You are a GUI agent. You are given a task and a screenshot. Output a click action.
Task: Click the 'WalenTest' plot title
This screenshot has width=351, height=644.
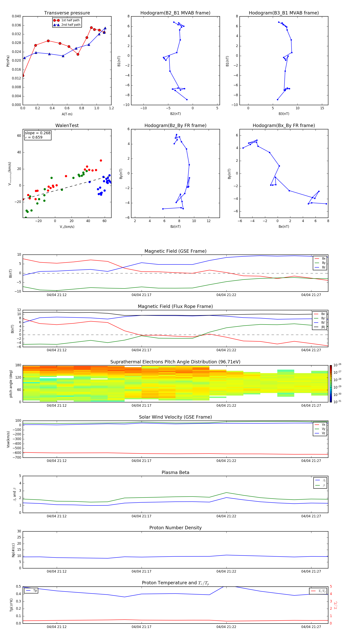[67, 125]
